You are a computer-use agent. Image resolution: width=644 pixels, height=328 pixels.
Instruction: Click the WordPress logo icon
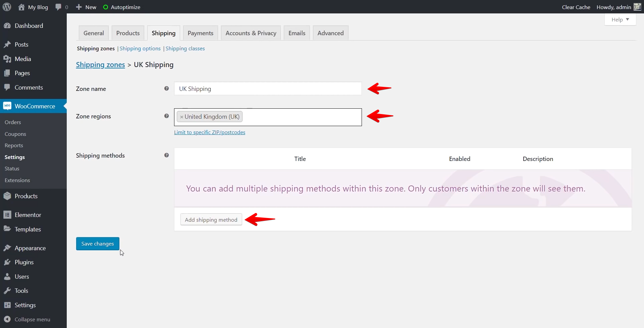coord(7,7)
